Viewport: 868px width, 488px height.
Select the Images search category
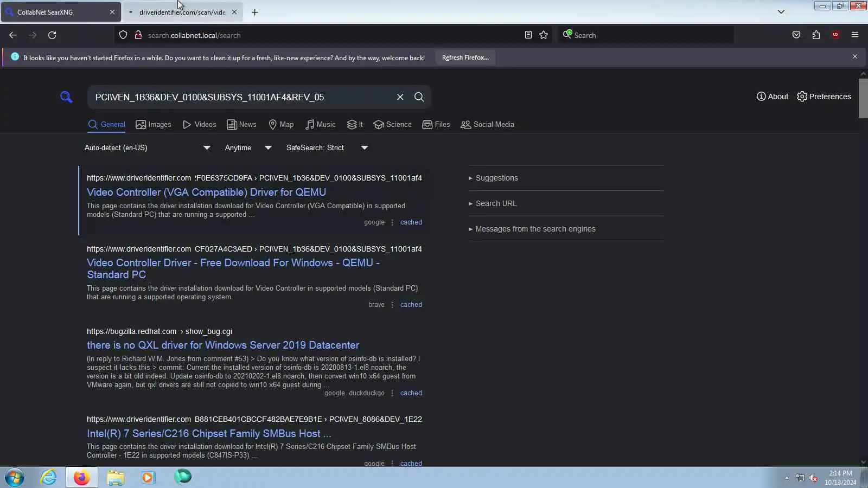click(154, 125)
